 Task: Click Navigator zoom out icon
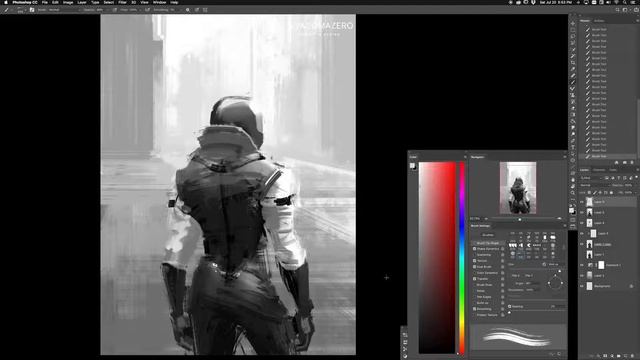coord(486,219)
